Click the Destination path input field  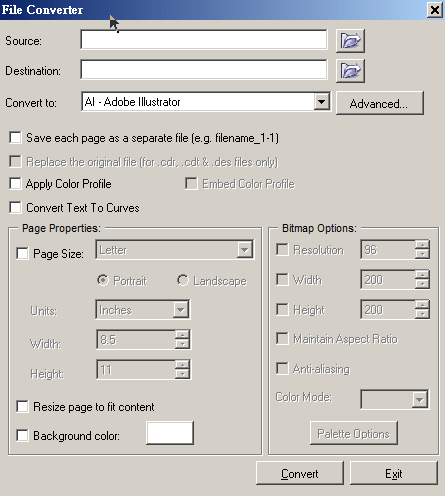[204, 70]
